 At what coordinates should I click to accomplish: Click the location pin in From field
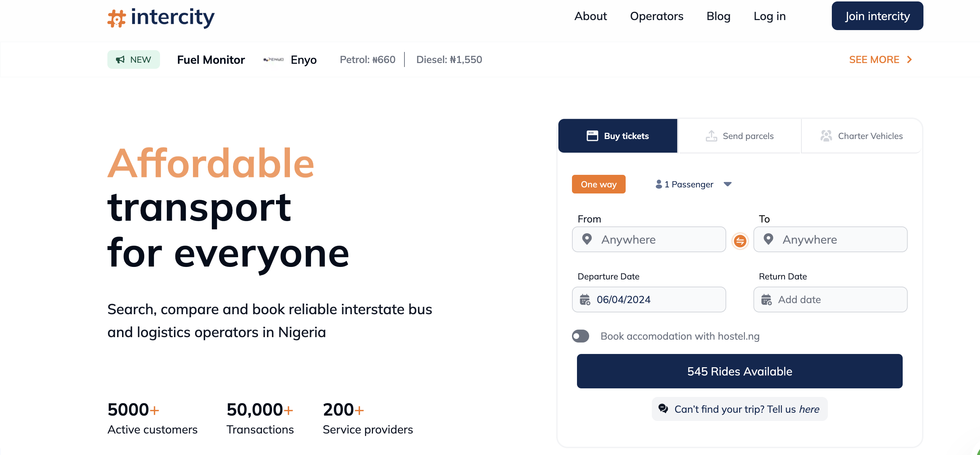point(587,239)
